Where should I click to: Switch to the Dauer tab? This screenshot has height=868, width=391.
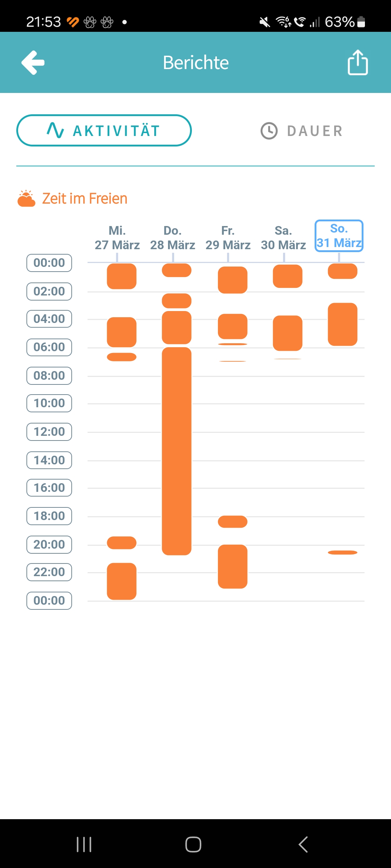pos(302,131)
